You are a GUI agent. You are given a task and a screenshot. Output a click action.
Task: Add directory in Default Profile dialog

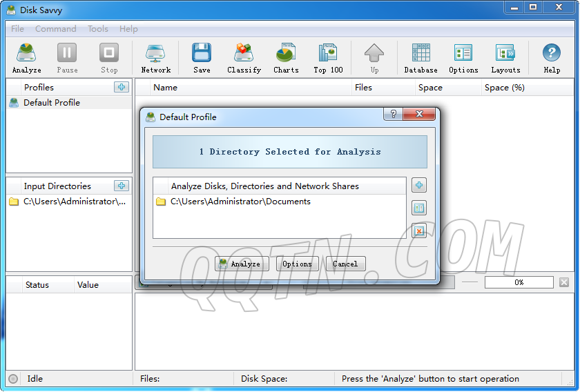(419, 185)
